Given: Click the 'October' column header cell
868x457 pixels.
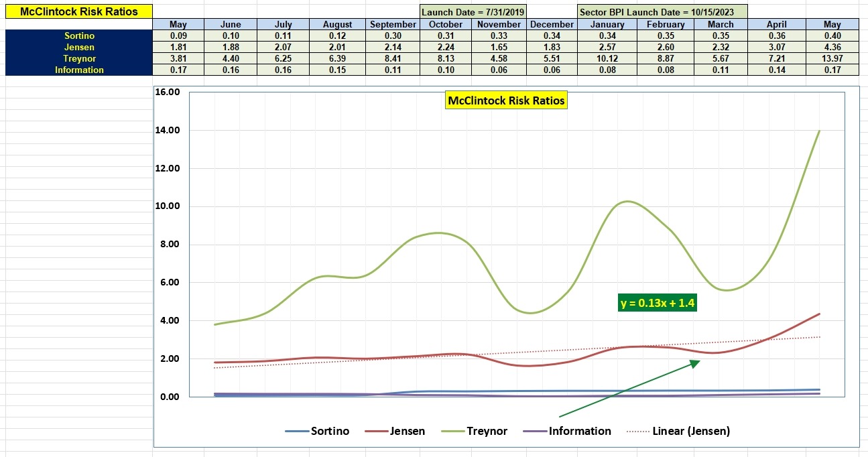Looking at the screenshot, I should click(445, 24).
